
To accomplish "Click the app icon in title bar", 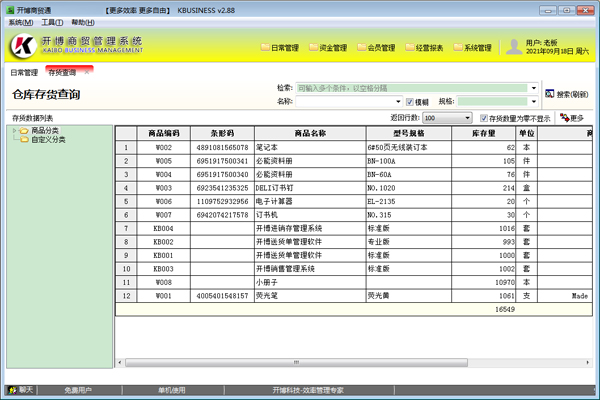I will (11, 10).
